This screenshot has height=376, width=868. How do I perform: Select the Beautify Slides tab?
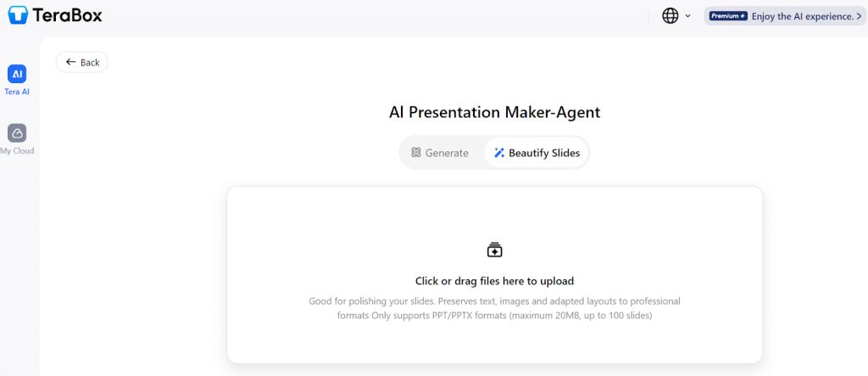tap(537, 153)
